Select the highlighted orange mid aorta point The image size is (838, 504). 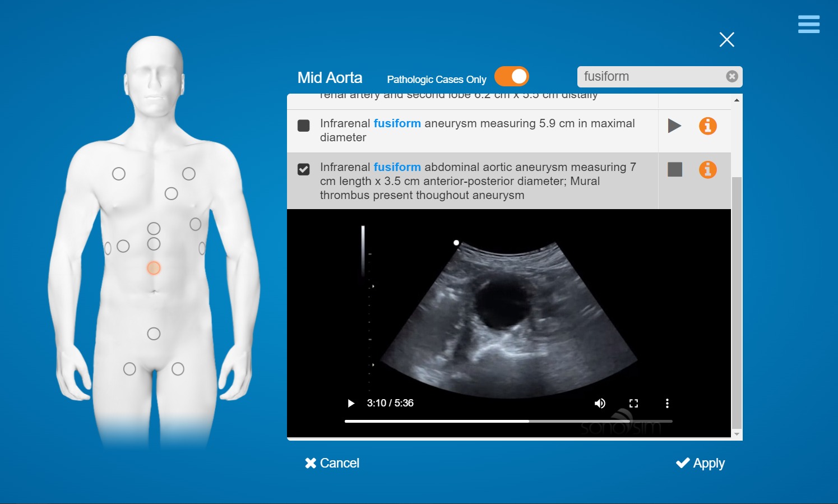click(x=154, y=268)
